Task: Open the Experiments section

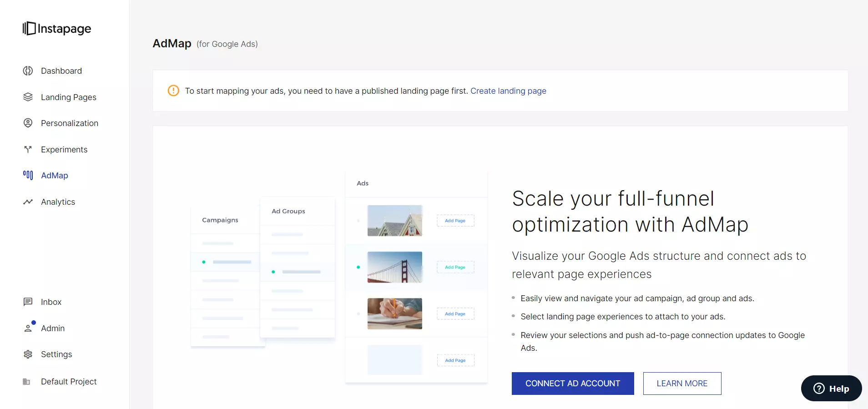Action: coord(64,150)
